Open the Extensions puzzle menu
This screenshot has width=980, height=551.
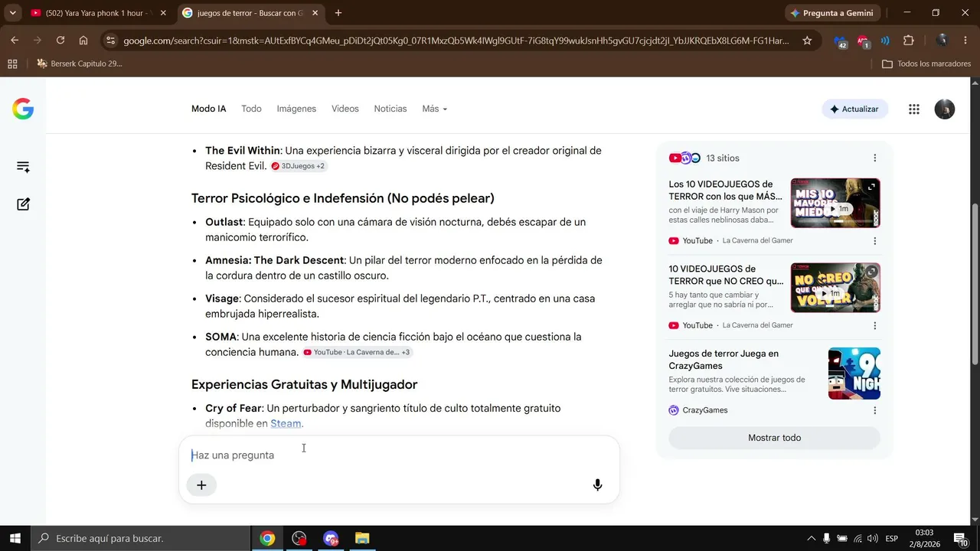[x=909, y=41]
